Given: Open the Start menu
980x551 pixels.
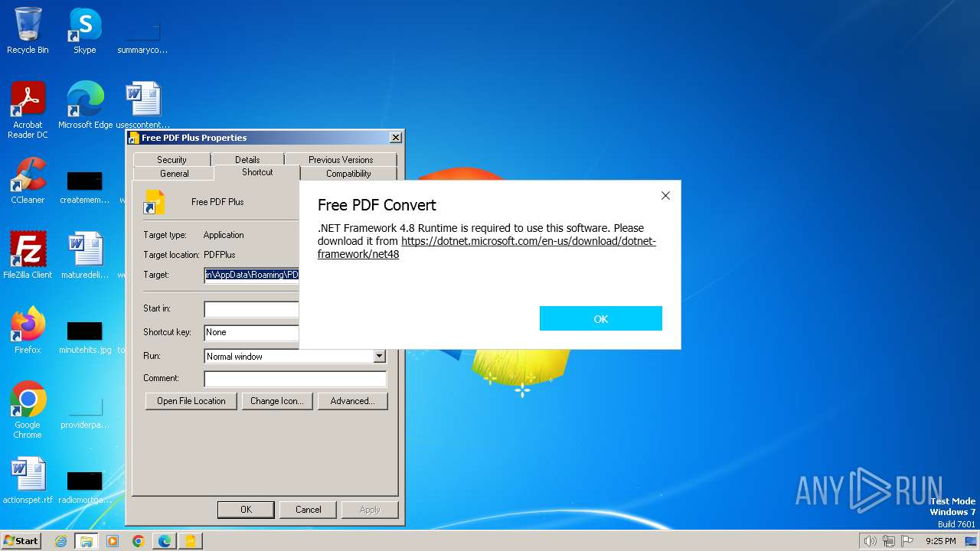Looking at the screenshot, I should click(21, 541).
